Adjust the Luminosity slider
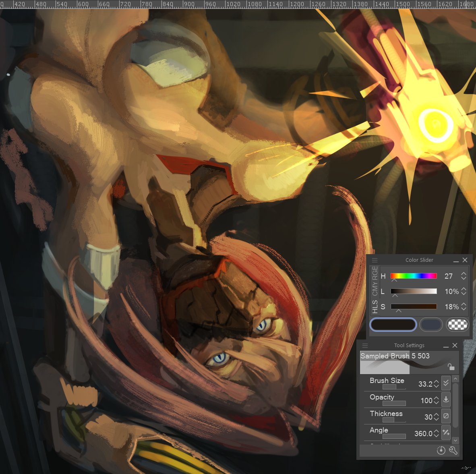476x474 pixels. (414, 291)
